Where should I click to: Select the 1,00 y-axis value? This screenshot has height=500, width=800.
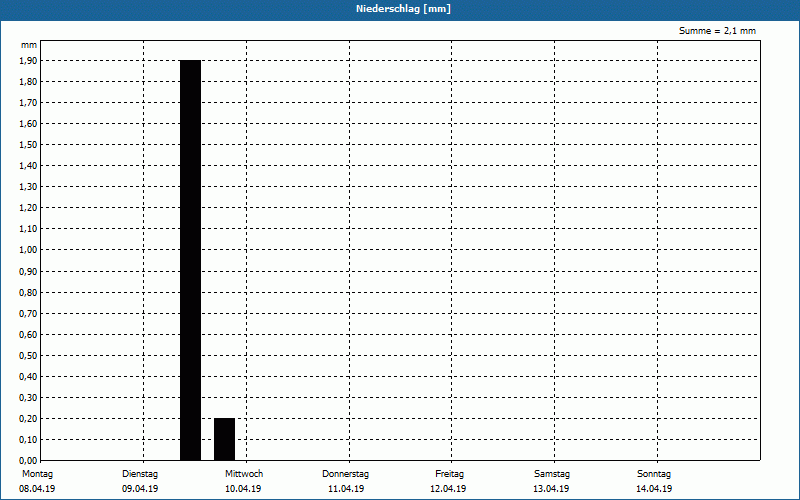tap(28, 250)
